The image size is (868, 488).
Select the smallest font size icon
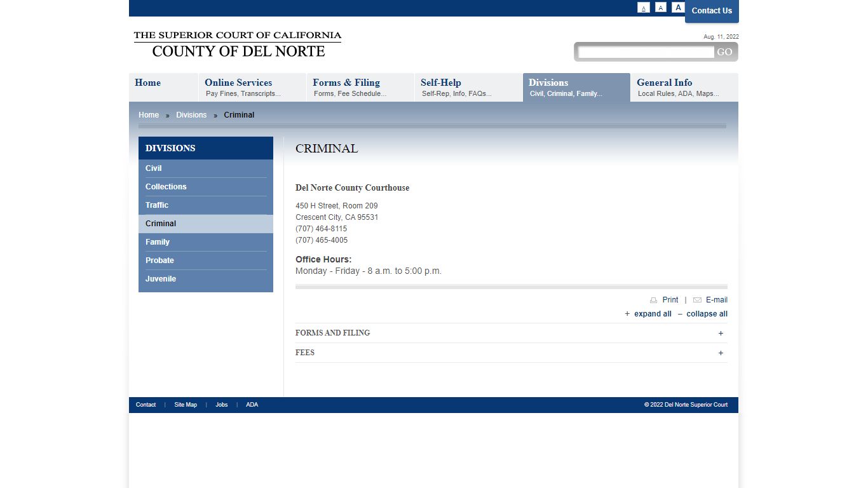click(x=644, y=8)
